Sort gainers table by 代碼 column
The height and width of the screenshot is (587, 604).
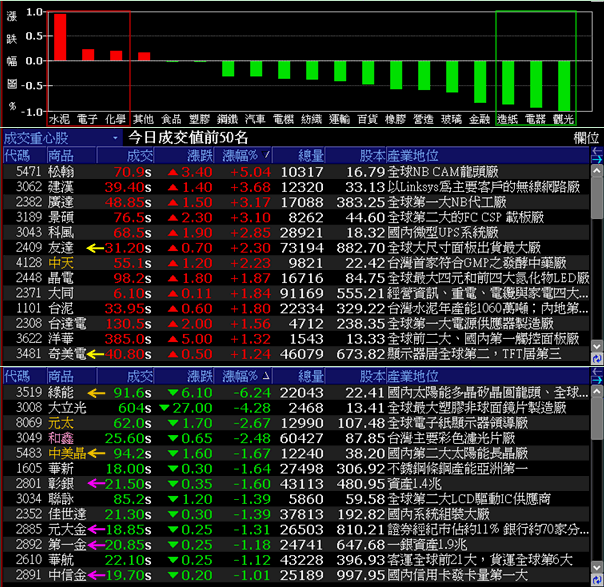click(x=25, y=156)
